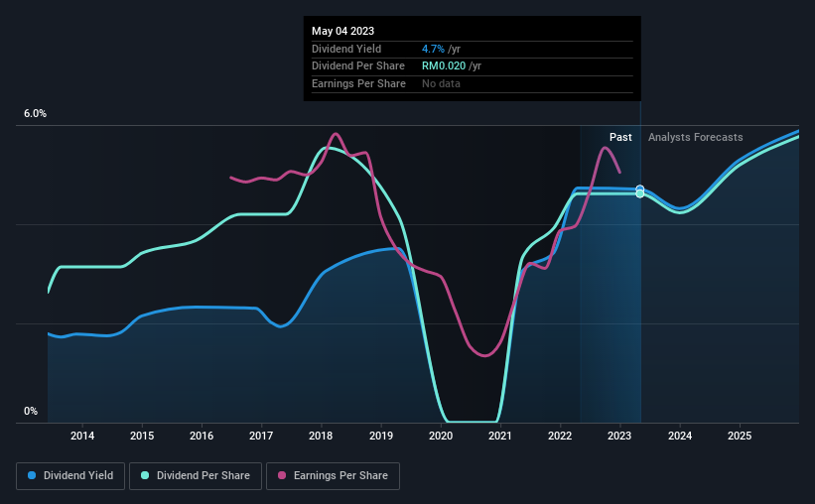Select the 2022 x-axis label
The image size is (815, 504).
560,436
